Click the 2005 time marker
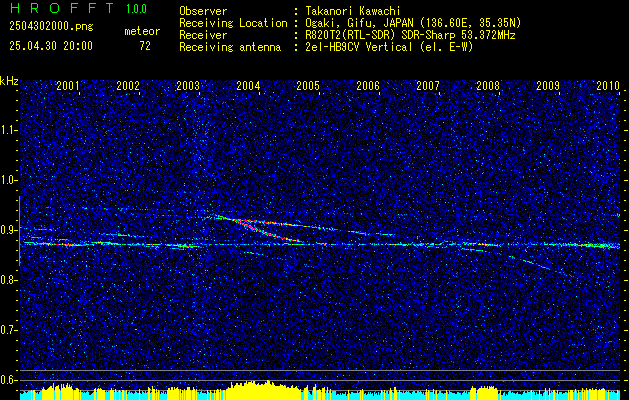The image size is (629, 400). [x=308, y=86]
